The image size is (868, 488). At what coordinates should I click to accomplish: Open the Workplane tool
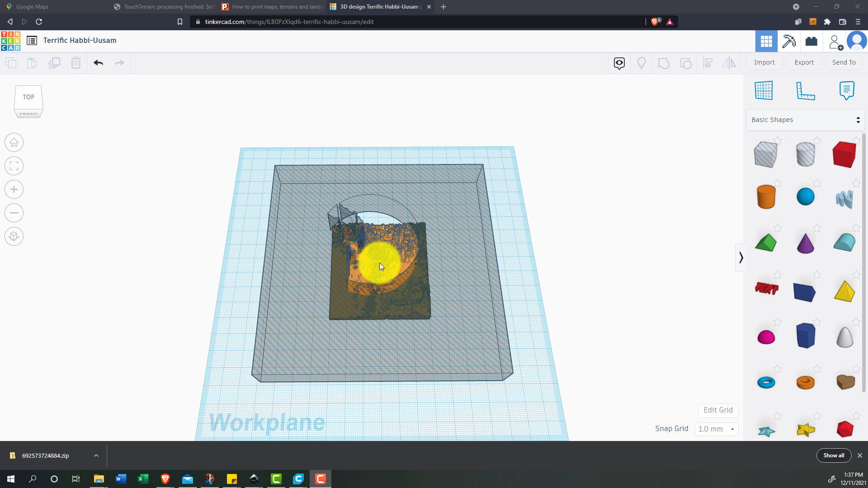[764, 90]
